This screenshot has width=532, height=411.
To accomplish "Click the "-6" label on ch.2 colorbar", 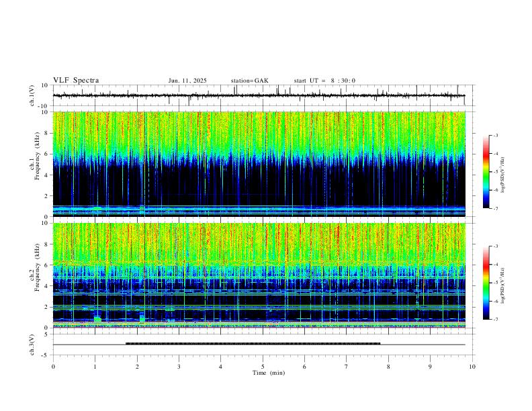I will click(x=495, y=301).
